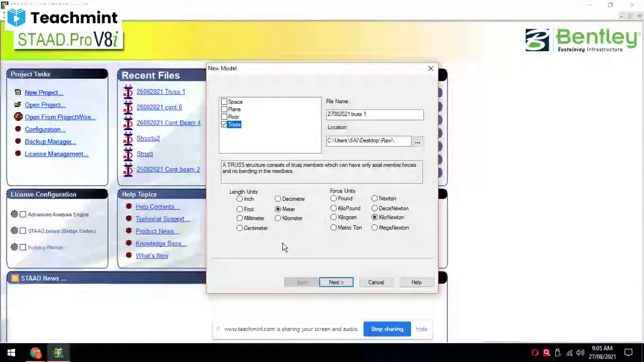This screenshot has height=362, width=644.
Task: Click the Open From ProjectWise icon
Action: coord(18,117)
